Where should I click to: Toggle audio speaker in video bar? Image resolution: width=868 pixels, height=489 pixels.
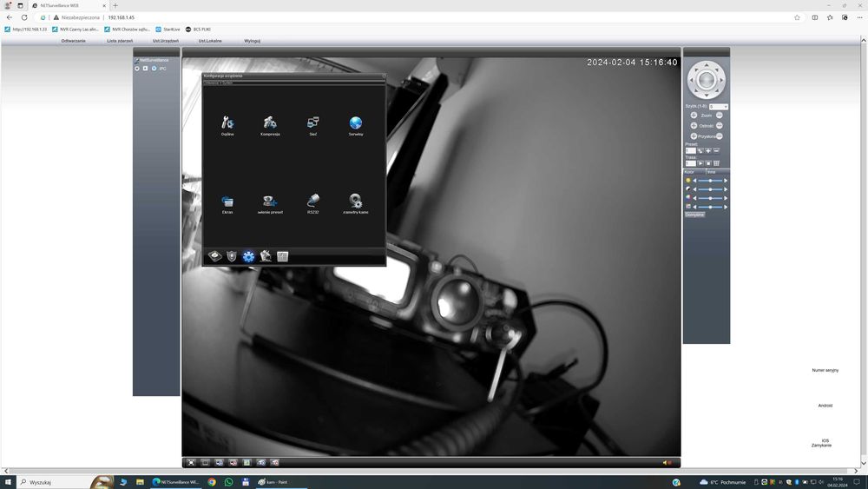point(667,462)
